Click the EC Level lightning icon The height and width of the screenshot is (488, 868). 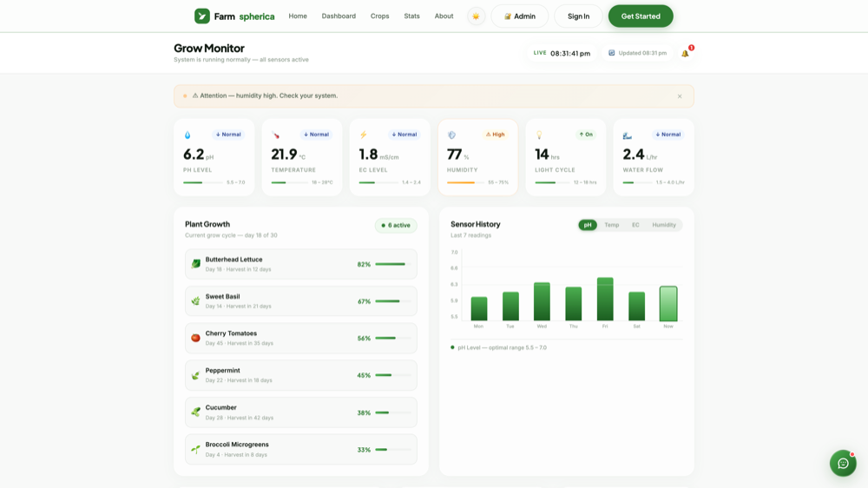[x=363, y=135]
